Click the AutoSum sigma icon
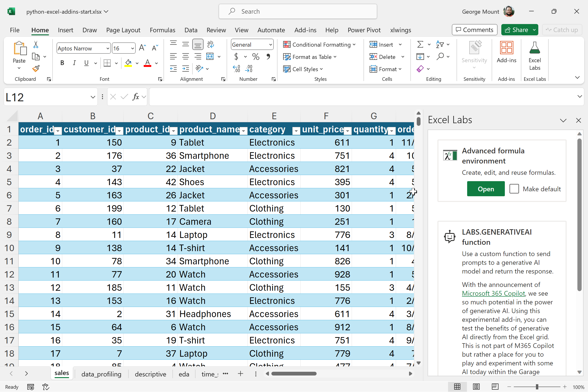 (420, 45)
